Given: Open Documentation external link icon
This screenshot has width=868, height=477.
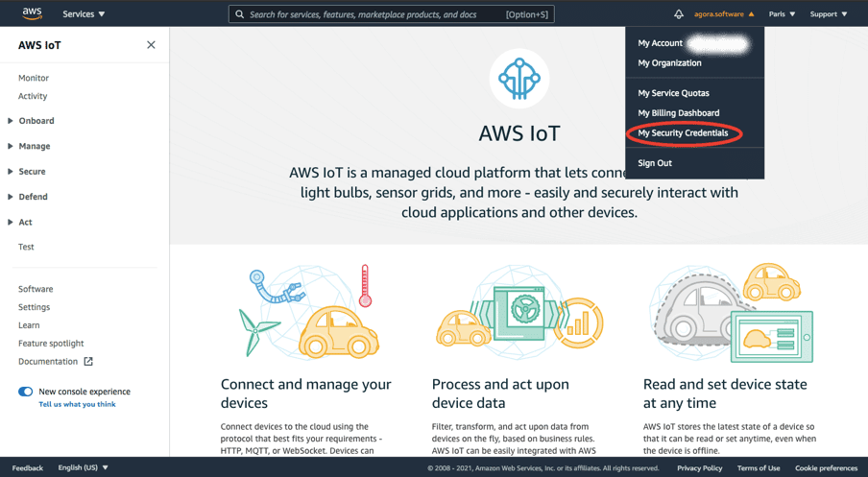Looking at the screenshot, I should coord(88,361).
